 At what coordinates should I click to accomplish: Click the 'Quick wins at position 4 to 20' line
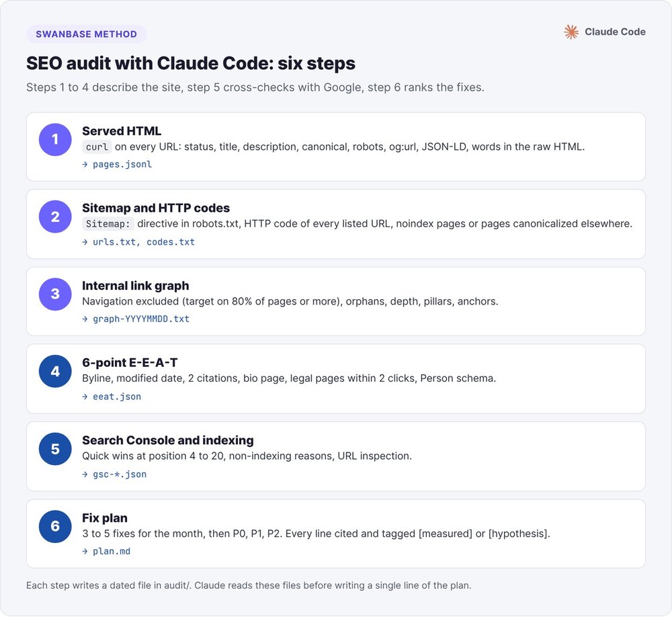[247, 456]
